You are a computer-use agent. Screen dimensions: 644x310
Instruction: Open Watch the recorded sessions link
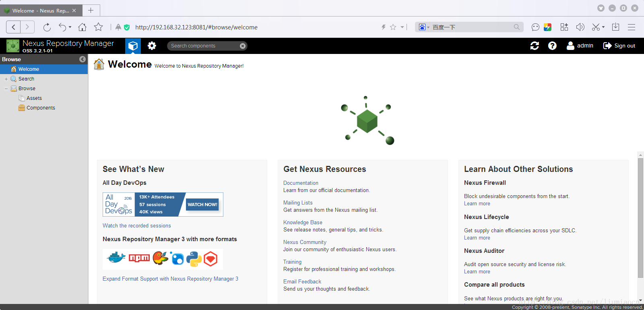click(137, 226)
